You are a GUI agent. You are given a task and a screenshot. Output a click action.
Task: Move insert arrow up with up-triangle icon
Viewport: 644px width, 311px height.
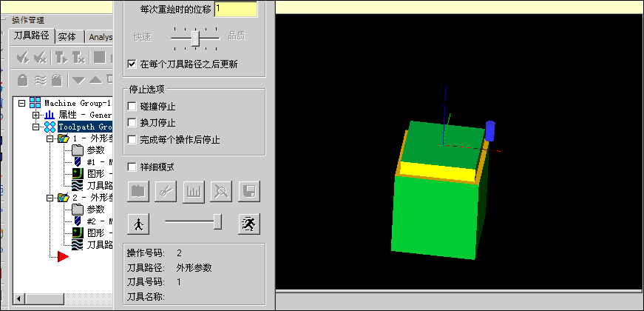coord(95,80)
